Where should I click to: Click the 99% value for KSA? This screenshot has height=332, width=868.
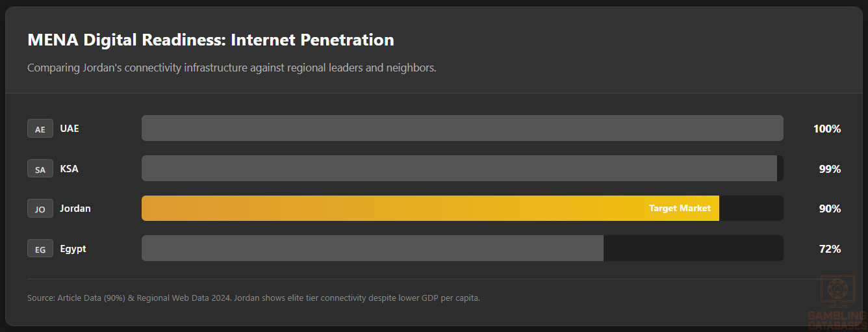click(x=830, y=169)
